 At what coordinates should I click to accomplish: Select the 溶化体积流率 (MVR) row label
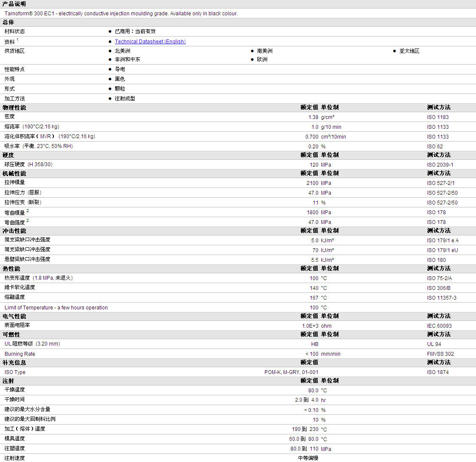pos(50,136)
